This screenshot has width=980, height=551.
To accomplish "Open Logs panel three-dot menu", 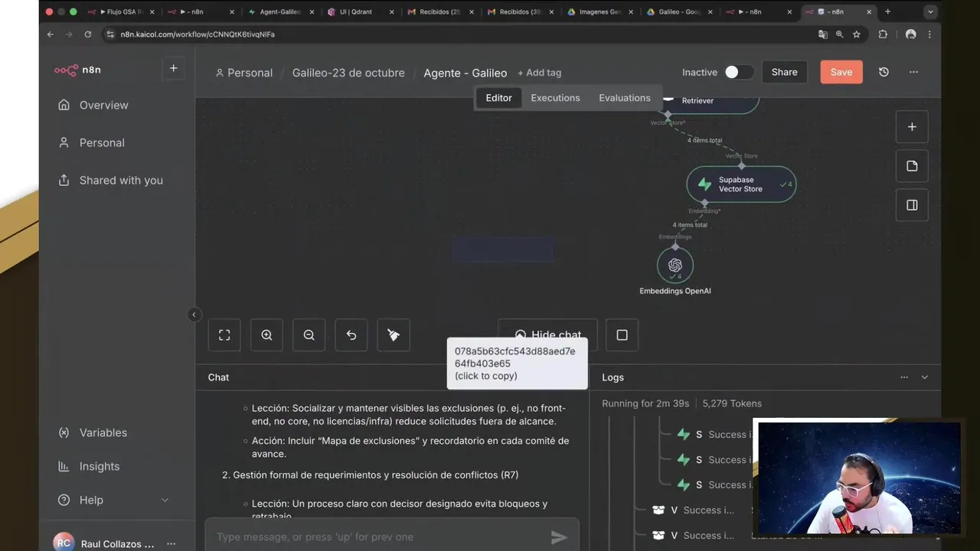I will [x=904, y=377].
